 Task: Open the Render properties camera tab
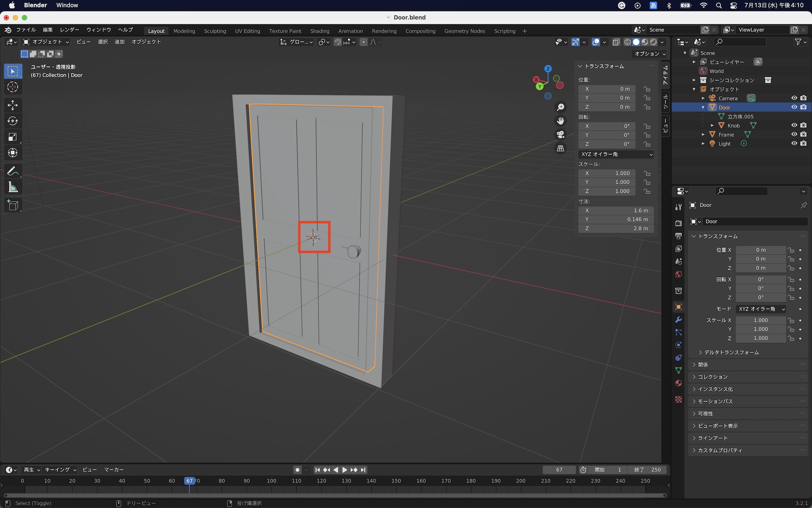click(678, 223)
